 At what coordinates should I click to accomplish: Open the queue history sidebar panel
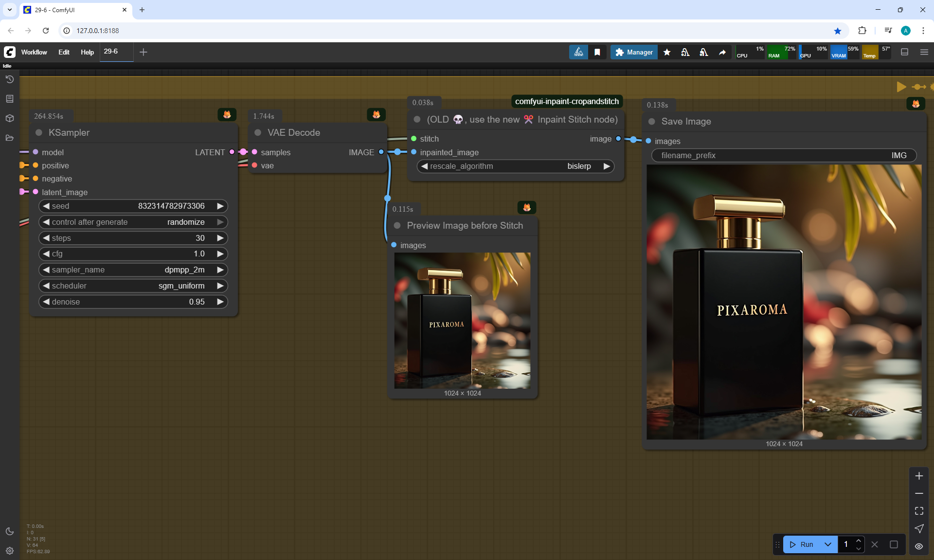point(9,79)
